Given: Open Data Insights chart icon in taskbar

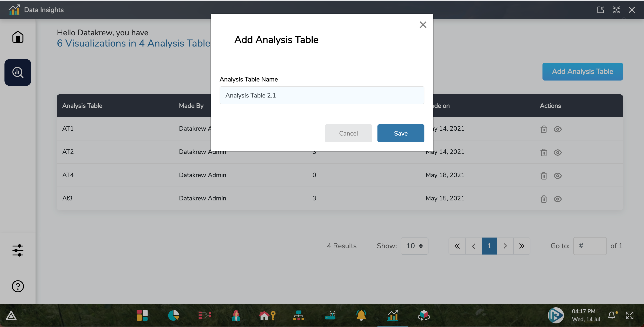Looking at the screenshot, I should pos(392,315).
